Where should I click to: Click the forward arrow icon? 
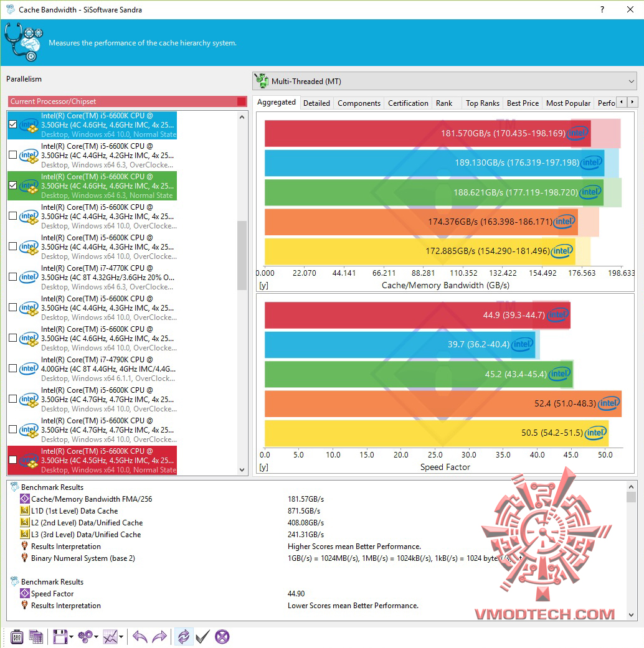[x=159, y=636]
